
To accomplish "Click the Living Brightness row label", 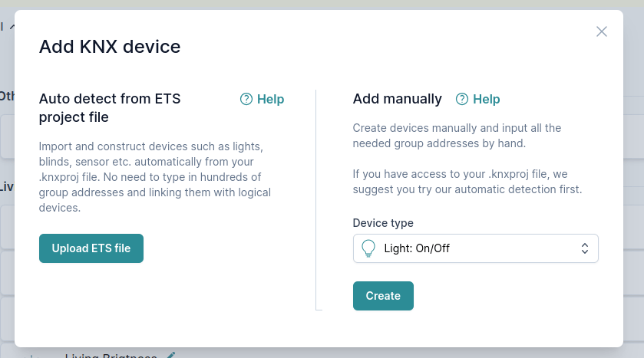I will click(x=111, y=356).
